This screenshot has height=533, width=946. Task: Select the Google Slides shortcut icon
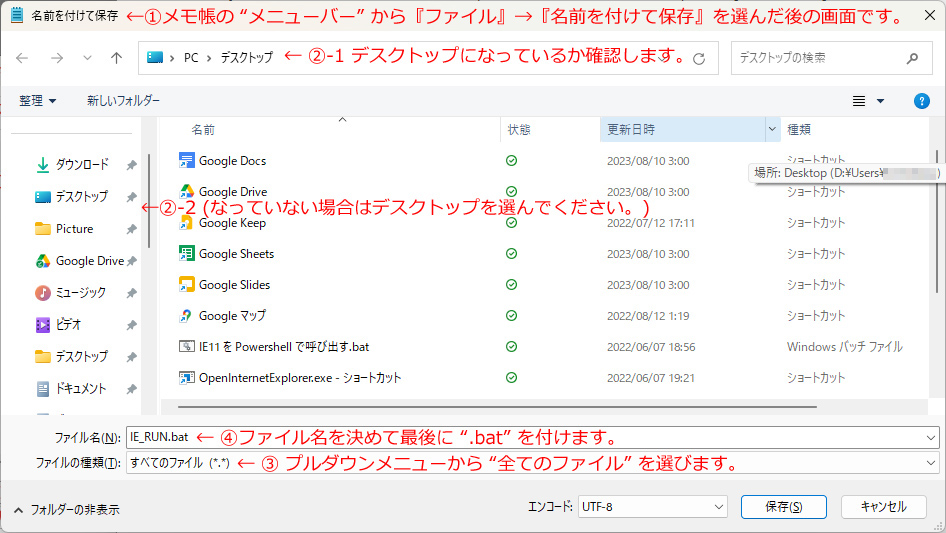pyautogui.click(x=186, y=284)
